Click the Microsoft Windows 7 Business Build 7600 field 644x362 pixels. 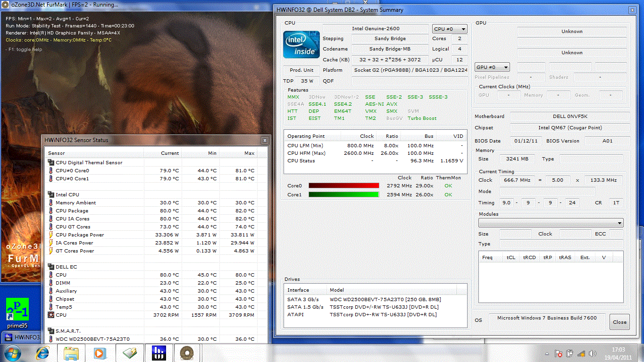pyautogui.click(x=547, y=318)
